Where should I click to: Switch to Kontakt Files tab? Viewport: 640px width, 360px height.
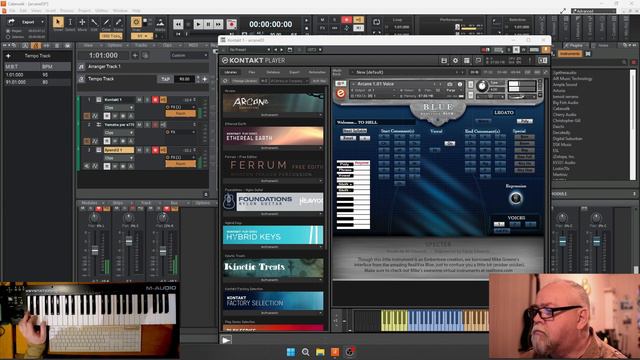(252, 72)
